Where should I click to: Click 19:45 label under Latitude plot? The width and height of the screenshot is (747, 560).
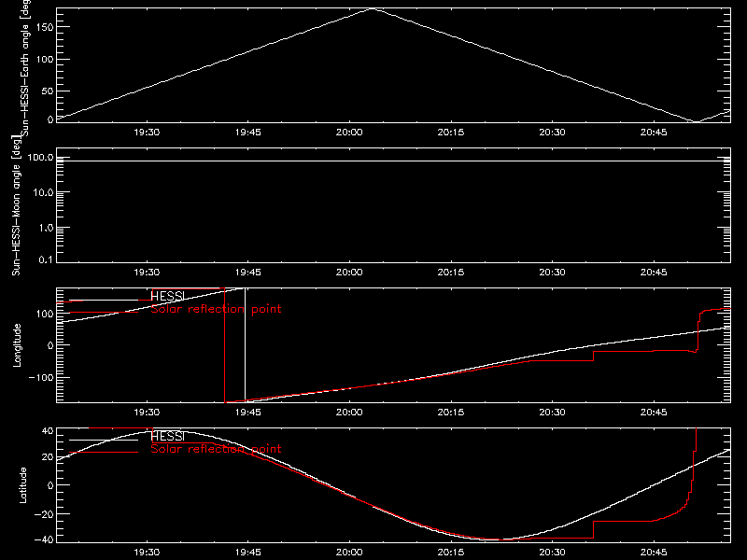[x=247, y=553]
